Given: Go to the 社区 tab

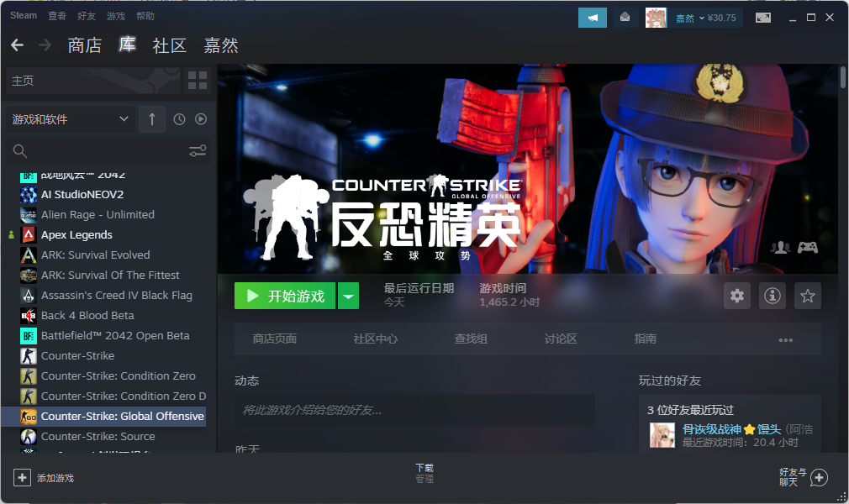Looking at the screenshot, I should coord(170,45).
